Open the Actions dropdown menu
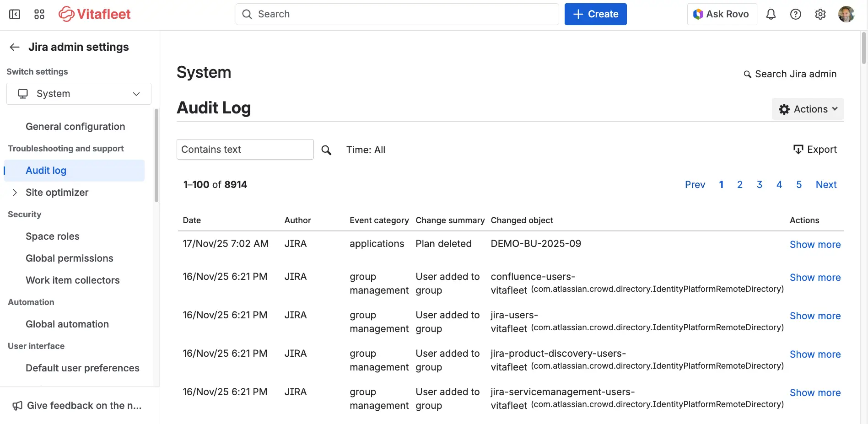The image size is (868, 424). [x=808, y=109]
